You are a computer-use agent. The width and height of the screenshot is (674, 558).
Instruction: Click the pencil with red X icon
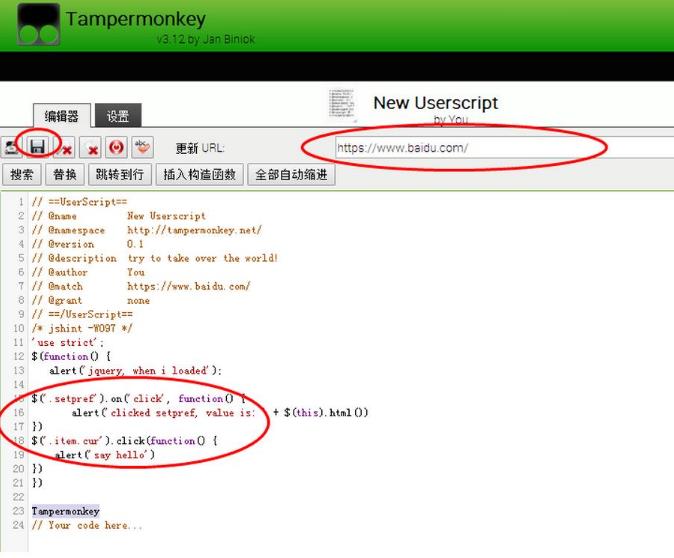coord(65,149)
